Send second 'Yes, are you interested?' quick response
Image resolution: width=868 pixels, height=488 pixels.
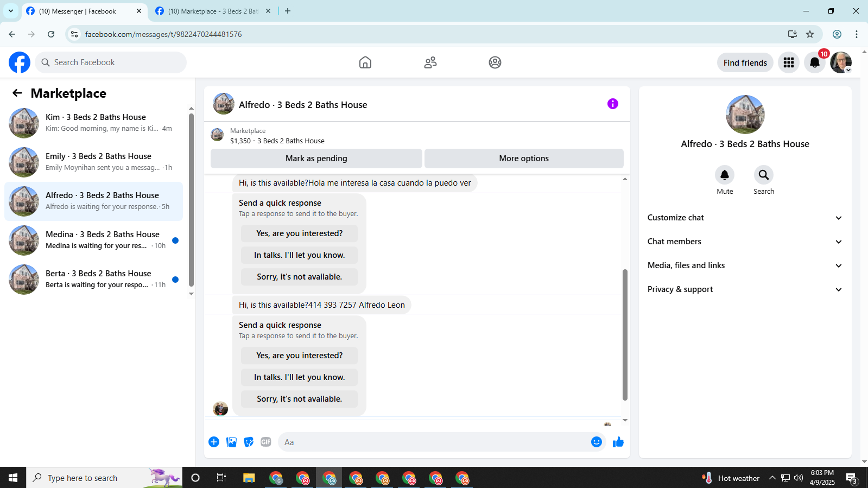tap(300, 356)
